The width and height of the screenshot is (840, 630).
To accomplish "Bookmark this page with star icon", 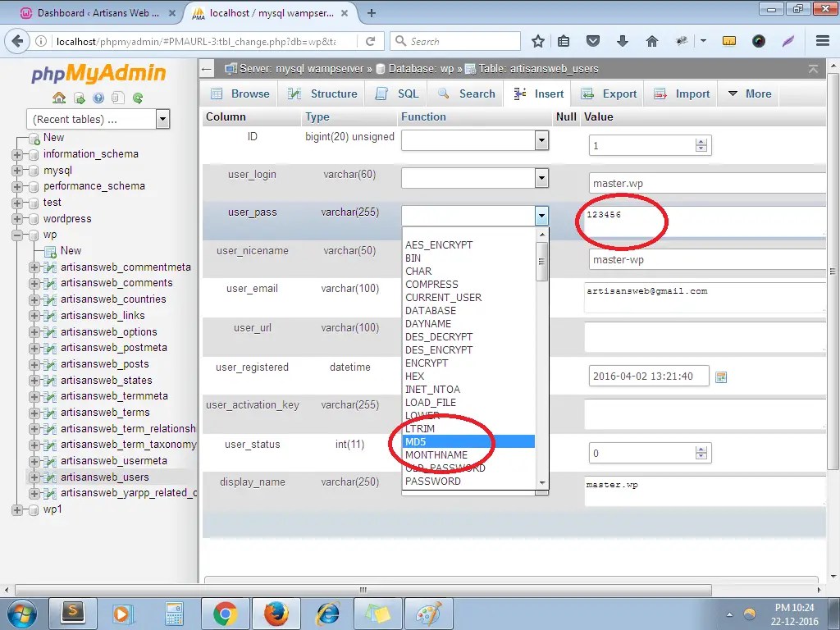I will (538, 41).
